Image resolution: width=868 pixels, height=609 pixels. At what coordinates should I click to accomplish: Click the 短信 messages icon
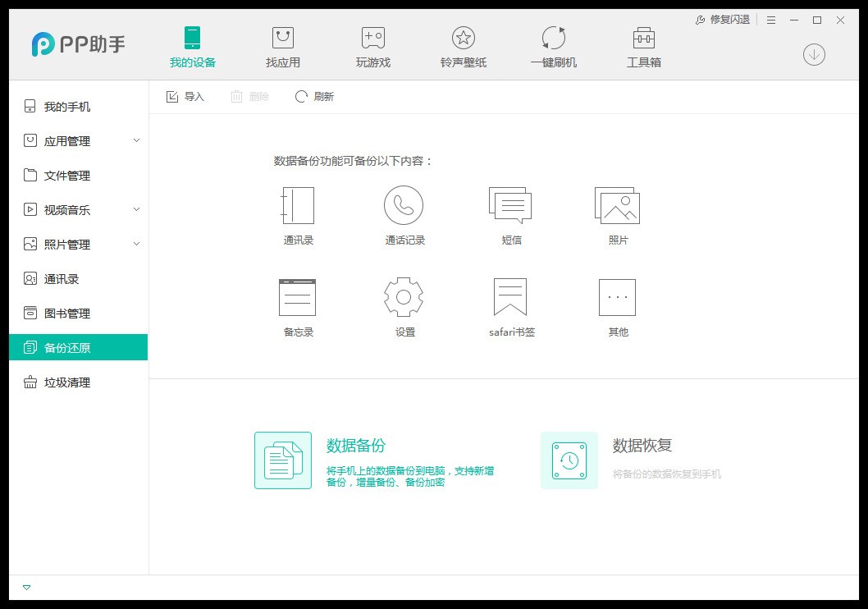tap(510, 205)
